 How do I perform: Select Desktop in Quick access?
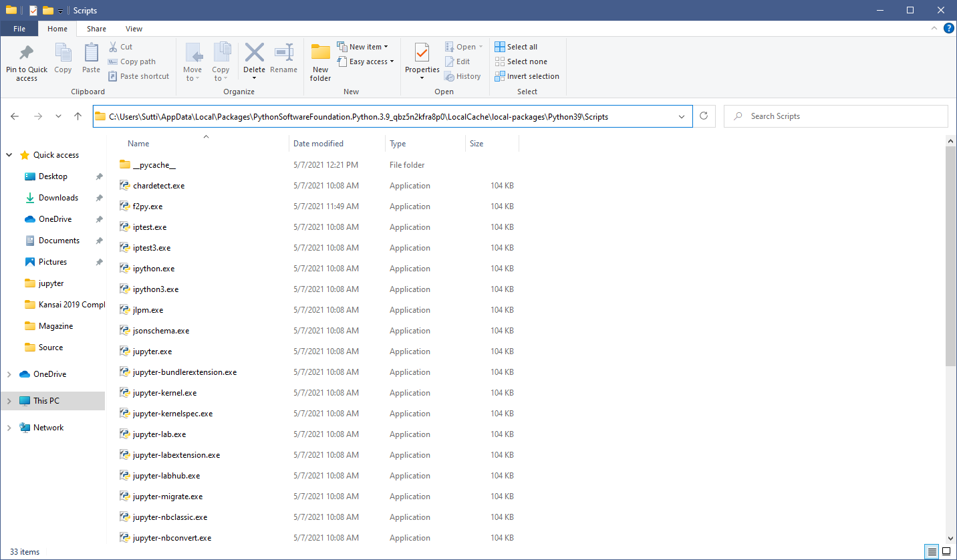[53, 176]
